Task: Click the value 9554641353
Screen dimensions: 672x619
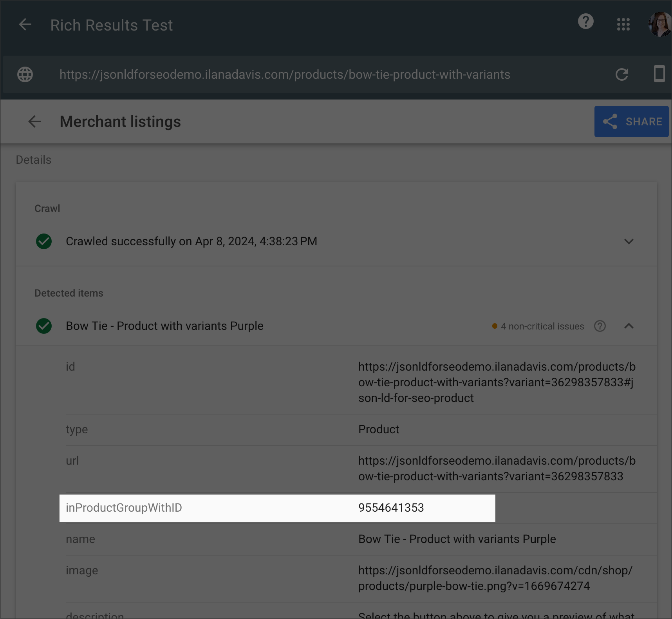Action: (x=391, y=508)
